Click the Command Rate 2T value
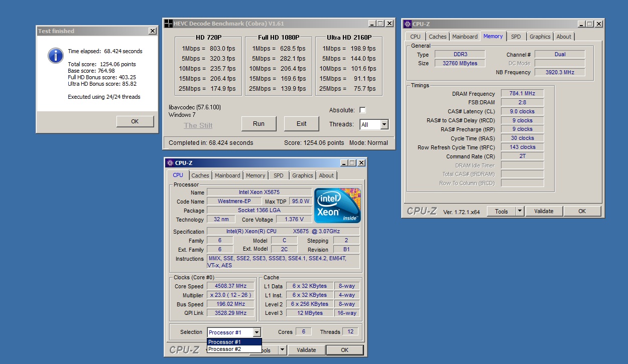Viewport: 628px width, 364px height. (x=522, y=156)
